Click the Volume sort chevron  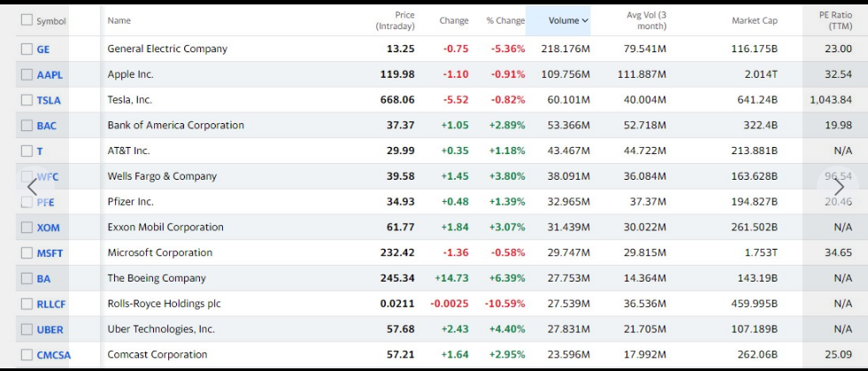(x=585, y=21)
